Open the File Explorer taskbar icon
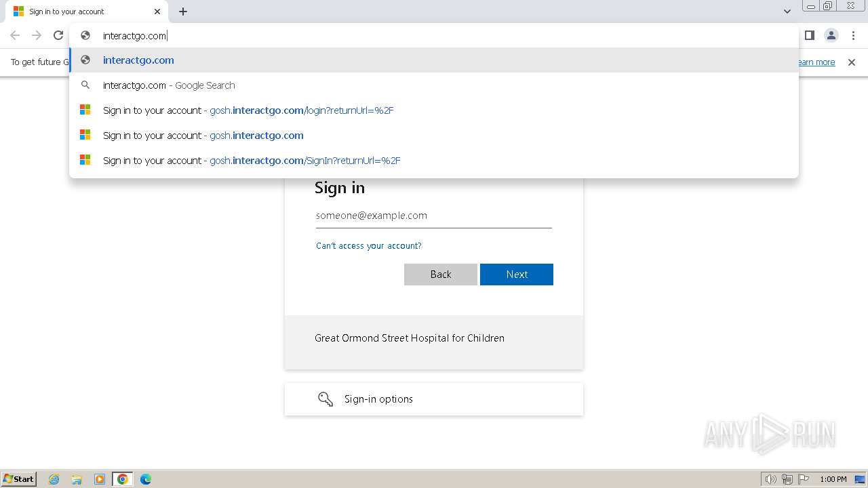Image resolution: width=868 pixels, height=488 pixels. 77,479
